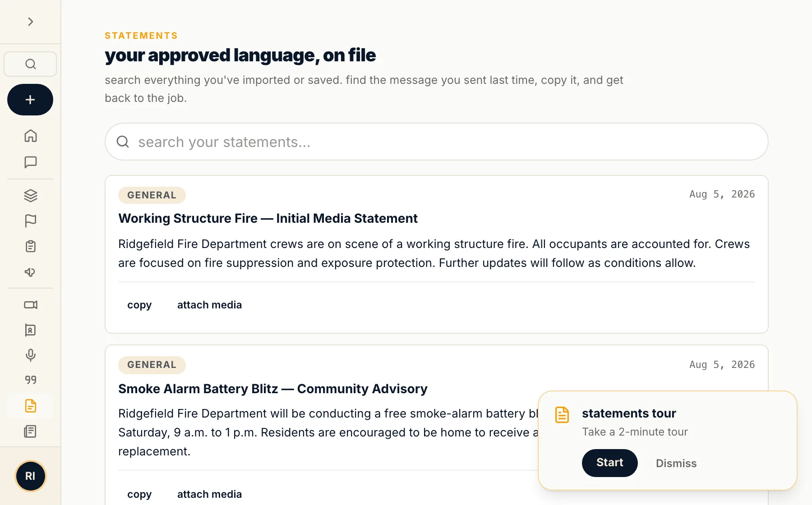Expand the sidebar with the chevron arrow
This screenshot has height=505, width=812.
pos(30,22)
